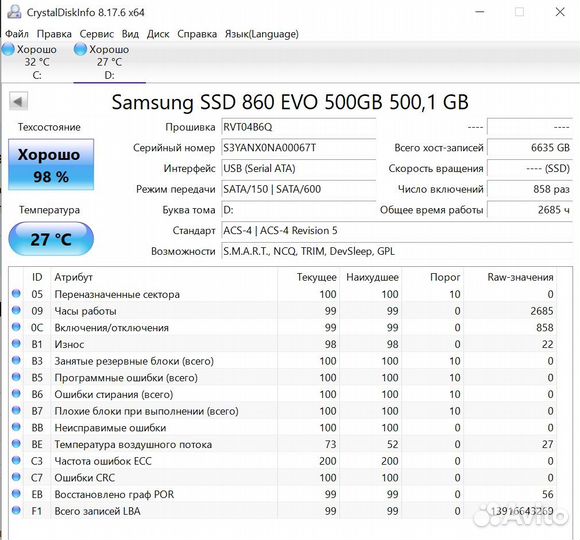Click the status dot for attribute C3
This screenshot has height=540, width=580.
(16, 460)
